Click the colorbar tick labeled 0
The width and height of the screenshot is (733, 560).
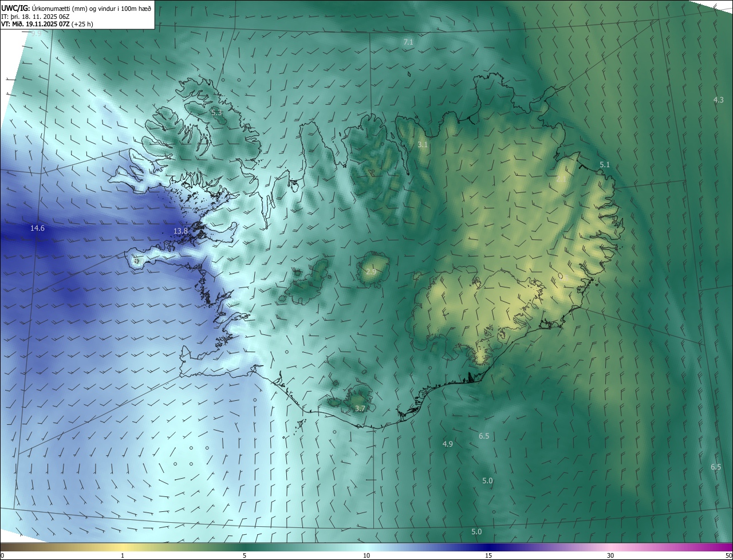coord(2,555)
